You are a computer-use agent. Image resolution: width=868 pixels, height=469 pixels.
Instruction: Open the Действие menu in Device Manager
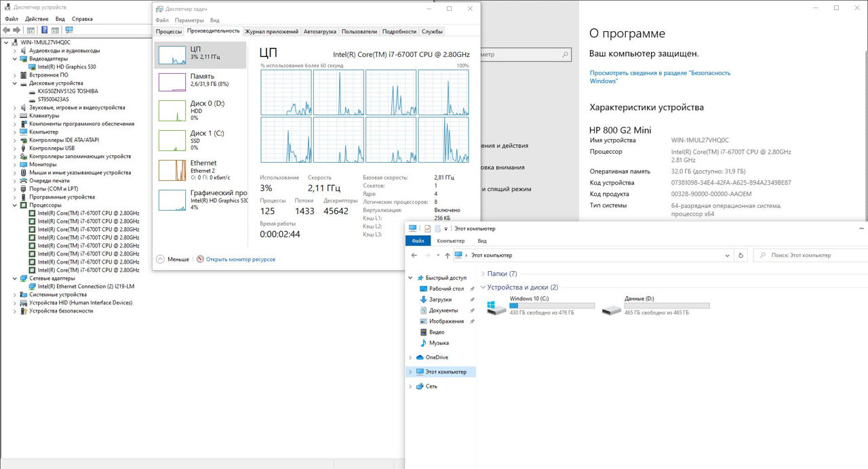click(x=37, y=19)
